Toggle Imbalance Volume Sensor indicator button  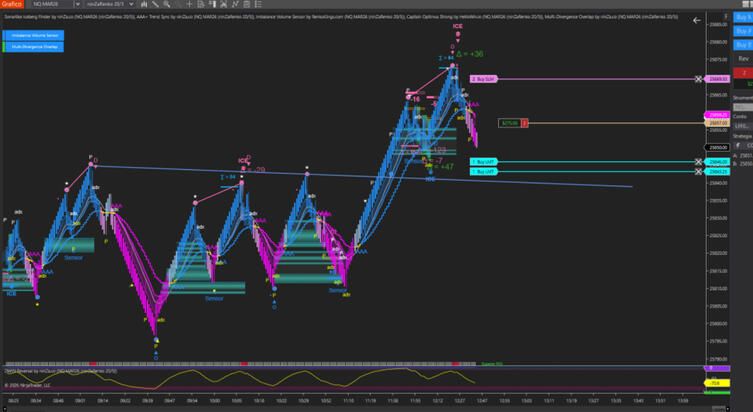pos(33,34)
